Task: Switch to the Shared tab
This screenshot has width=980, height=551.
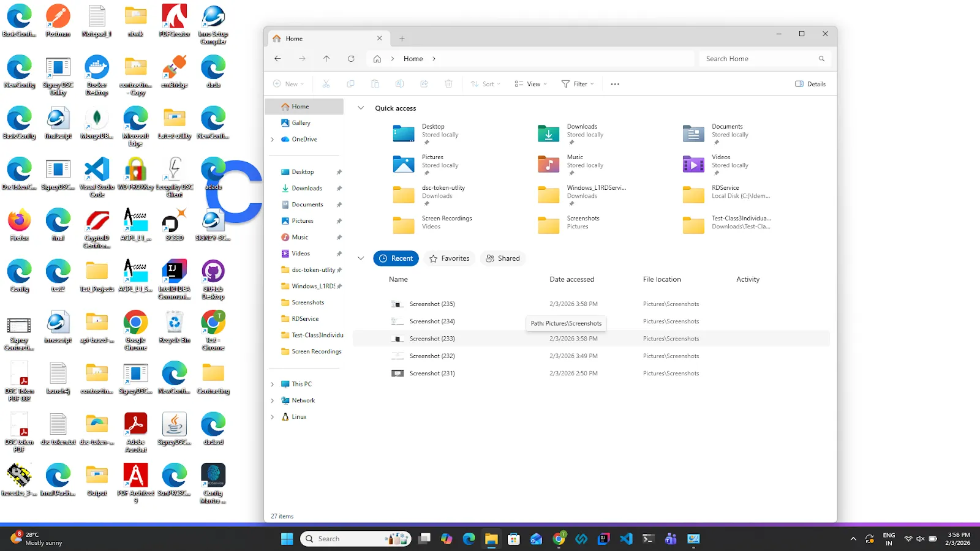Action: click(503, 258)
